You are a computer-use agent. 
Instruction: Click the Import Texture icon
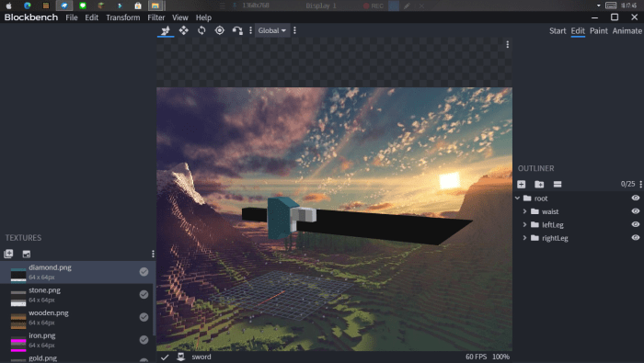8,254
